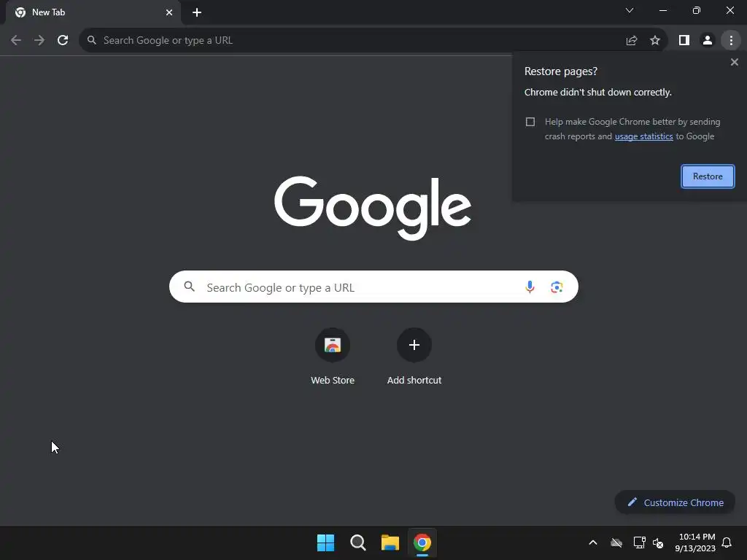Click the muted volume tray icon
747x560 pixels.
[x=658, y=542]
